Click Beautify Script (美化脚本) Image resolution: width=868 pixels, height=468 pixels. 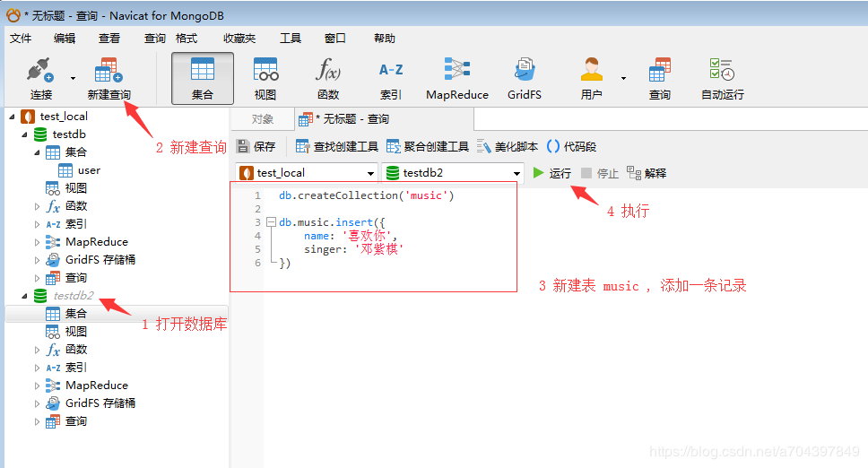point(507,147)
